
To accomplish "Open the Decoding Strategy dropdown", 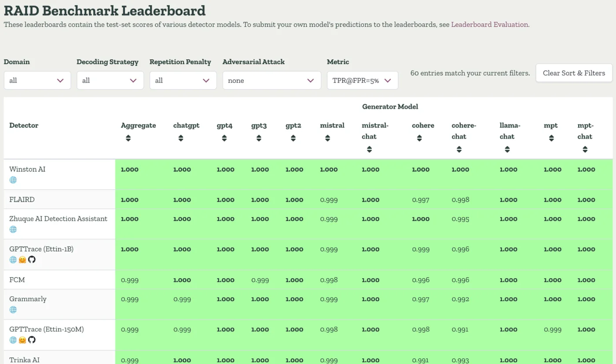I will tap(110, 80).
